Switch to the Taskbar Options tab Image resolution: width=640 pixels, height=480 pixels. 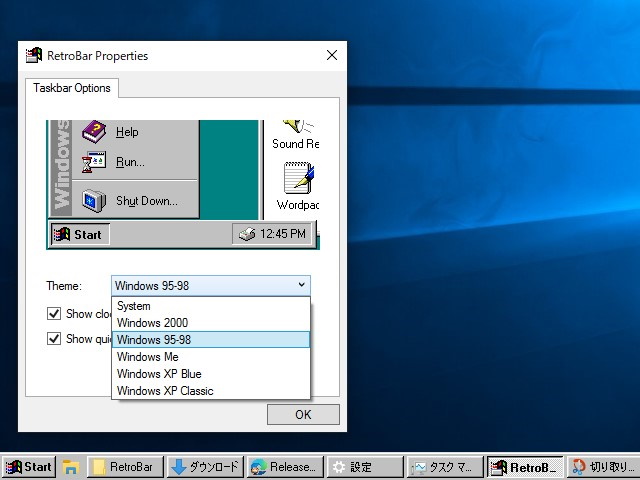click(72, 88)
